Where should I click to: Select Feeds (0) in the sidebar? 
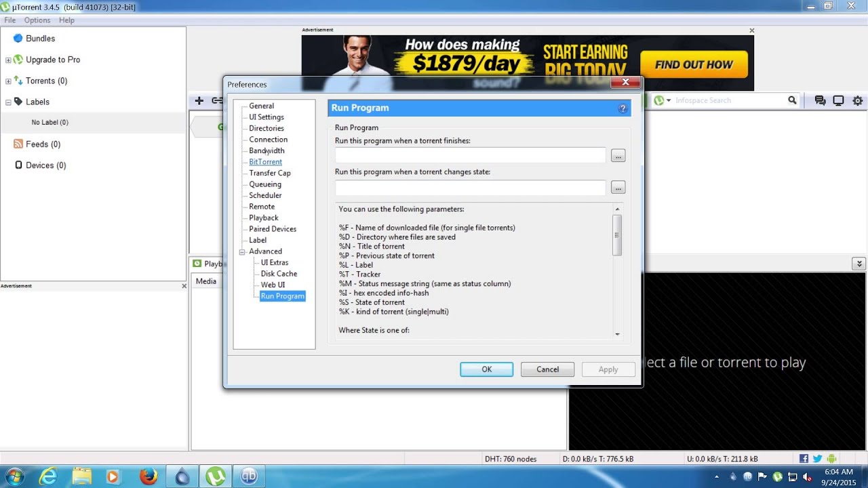pyautogui.click(x=43, y=144)
